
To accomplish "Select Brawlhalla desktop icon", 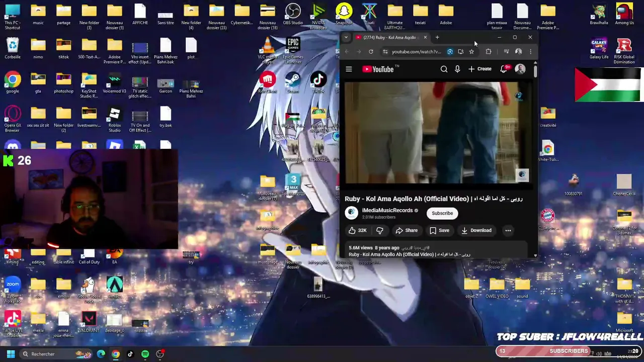I will click(599, 14).
